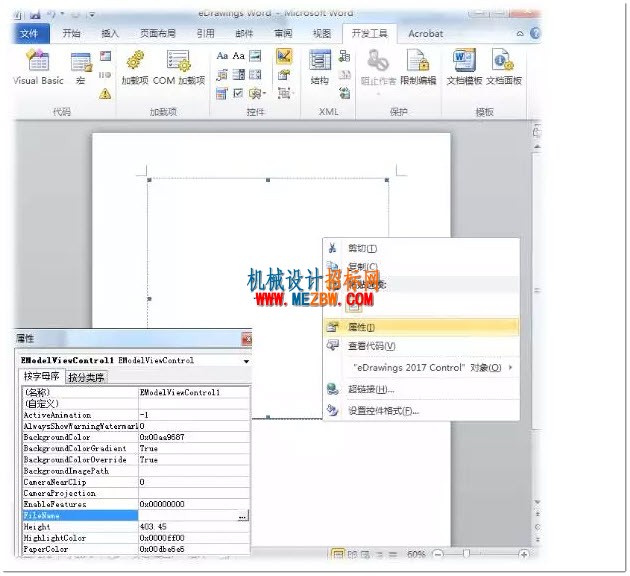Switch to 按分类序 tab in properties

[x=86, y=378]
